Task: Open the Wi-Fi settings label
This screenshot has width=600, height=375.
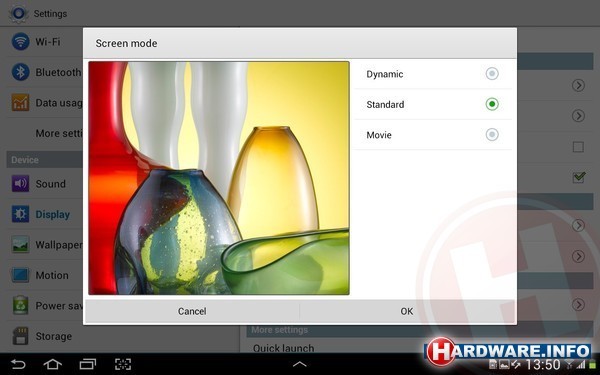Action: point(48,41)
